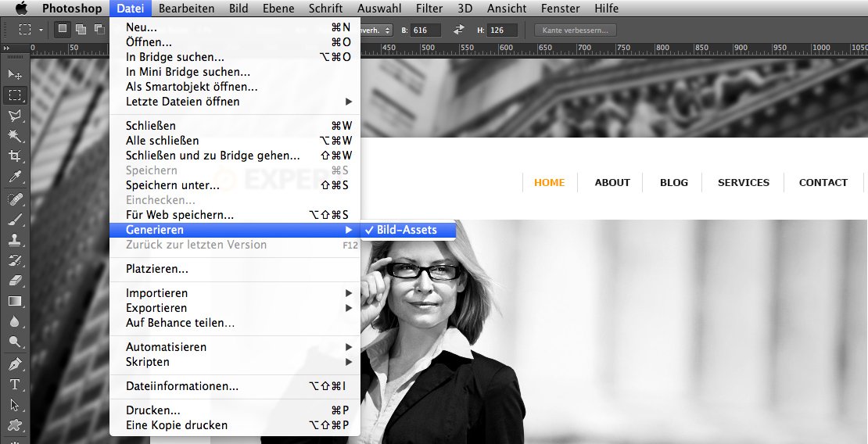The width and height of the screenshot is (868, 444).
Task: Expand Letzte Dateien öffnen submenu
Action: click(x=235, y=102)
